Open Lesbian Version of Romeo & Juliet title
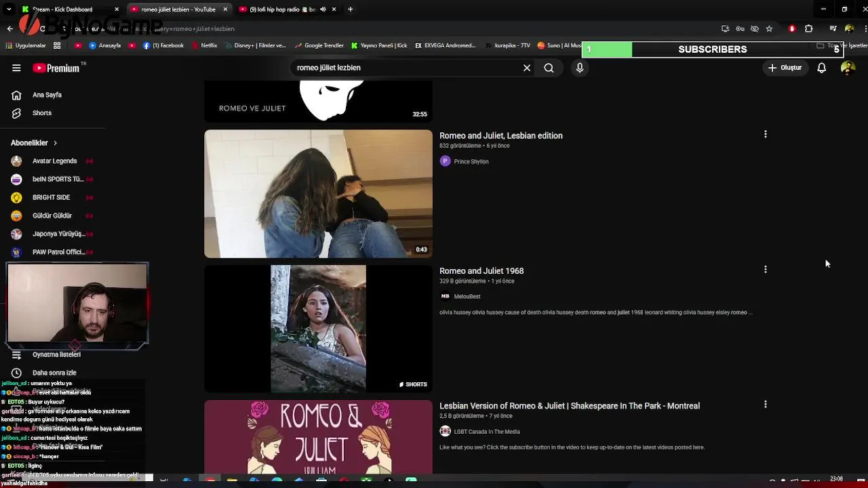Viewport: 868px width, 488px height. 570,405
